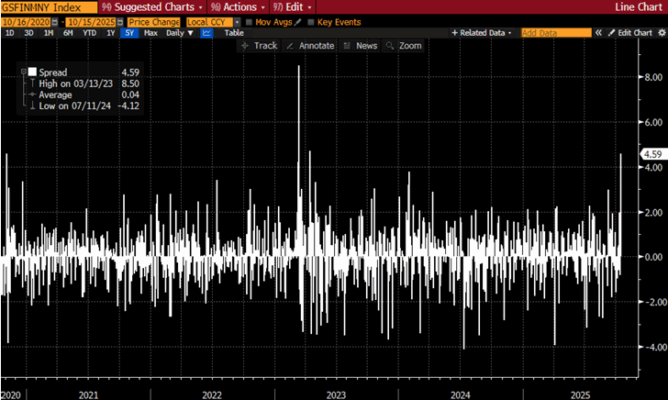The image size is (668, 400).
Task: Expand the Related Data dropdown
Action: coord(483,33)
